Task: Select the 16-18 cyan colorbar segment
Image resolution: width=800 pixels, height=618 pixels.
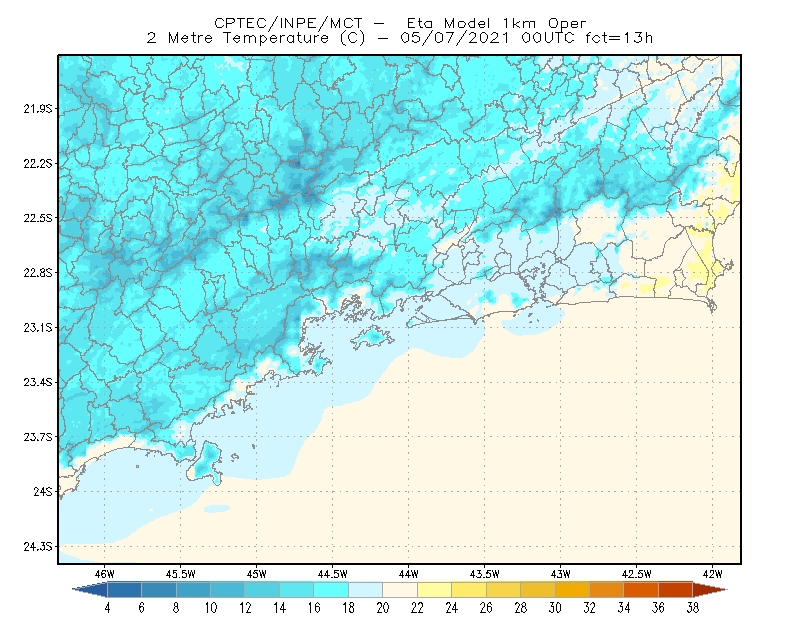Action: (x=331, y=589)
